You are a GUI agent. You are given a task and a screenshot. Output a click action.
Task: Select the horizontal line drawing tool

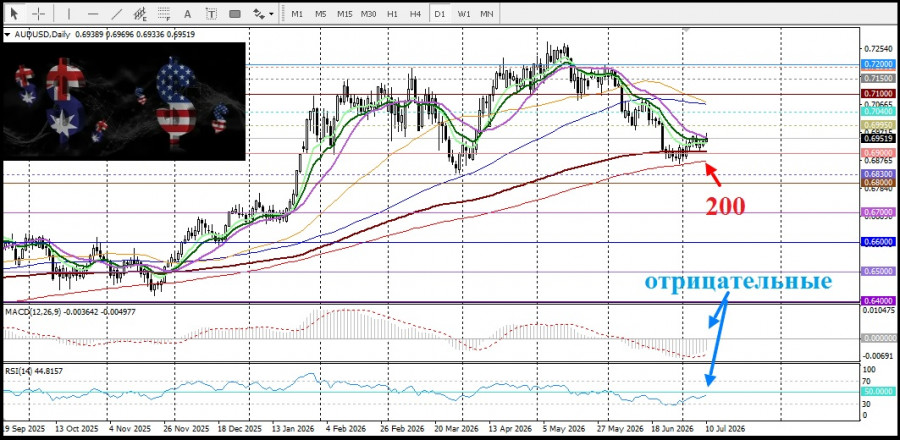(93, 13)
